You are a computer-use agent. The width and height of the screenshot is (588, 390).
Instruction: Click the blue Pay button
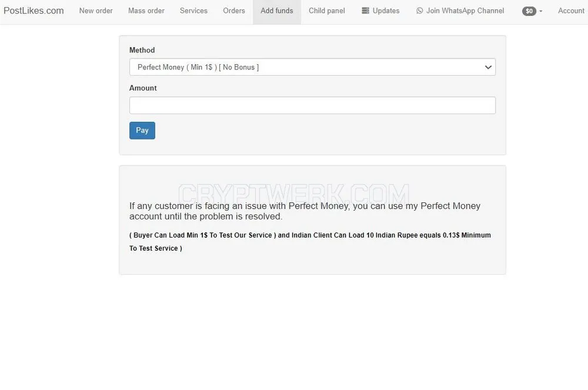coord(142,131)
